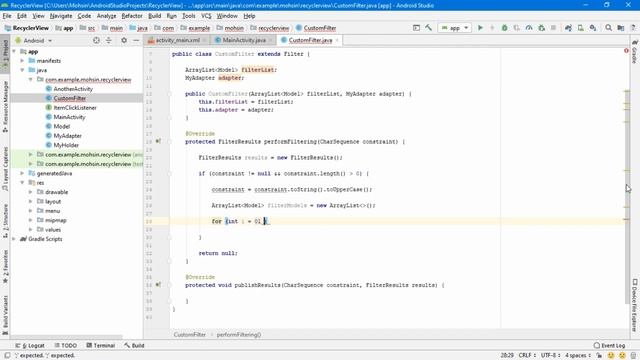Click tool windows quick access icon
The height and width of the screenshot is (360, 640).
pyautogui.click(x=7, y=356)
